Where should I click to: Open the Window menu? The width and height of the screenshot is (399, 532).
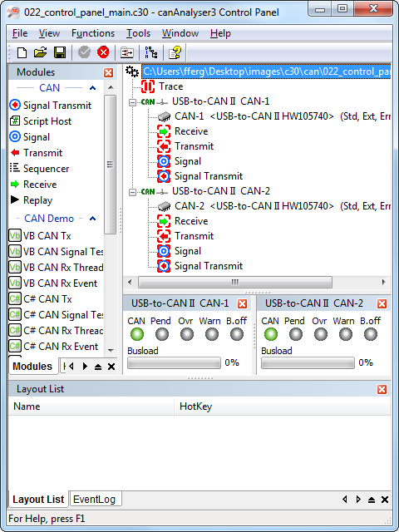pyautogui.click(x=180, y=33)
